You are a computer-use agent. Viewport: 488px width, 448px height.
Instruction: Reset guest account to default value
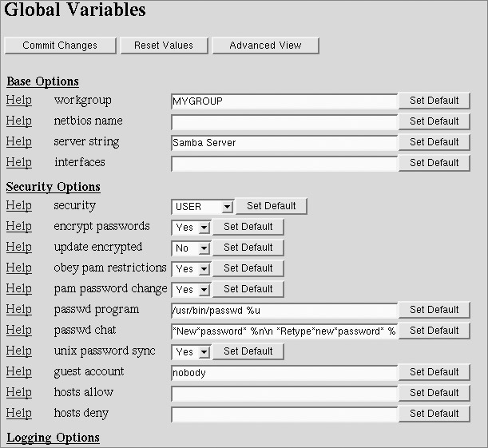tap(434, 372)
